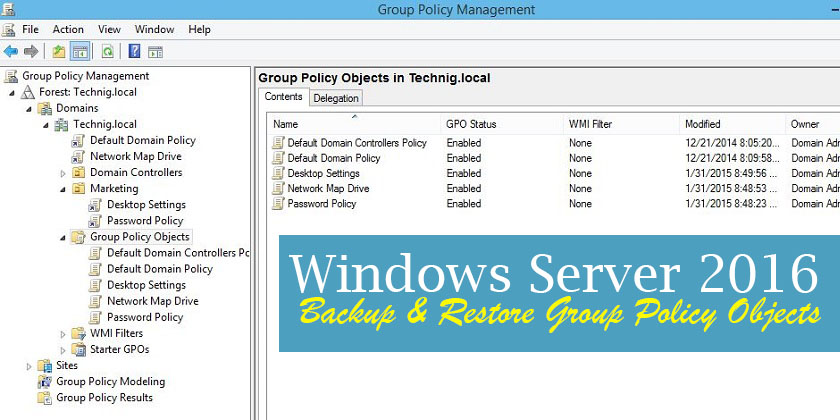Screen dimensions: 840x420
Task: Click the Starter GPOs folder icon
Action: (x=79, y=349)
